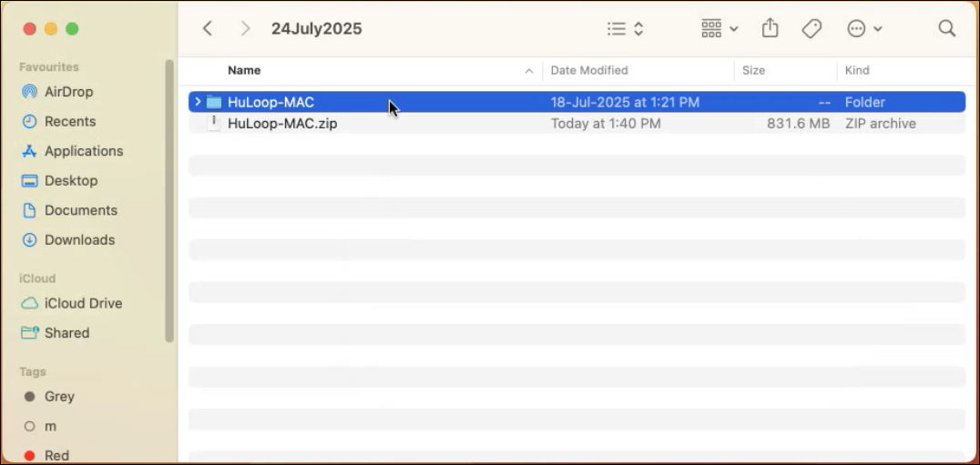980x465 pixels.
Task: Click the sidebar vertical scrollbar
Action: point(169,200)
